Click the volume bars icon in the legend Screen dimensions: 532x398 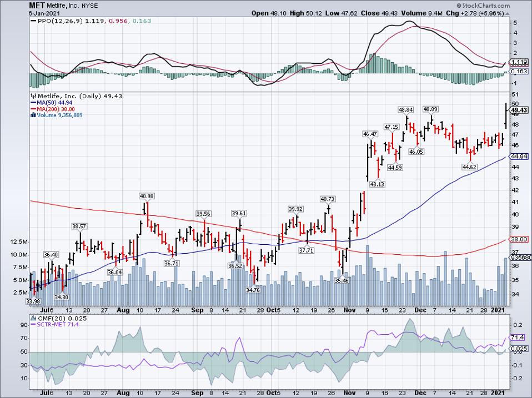33,115
